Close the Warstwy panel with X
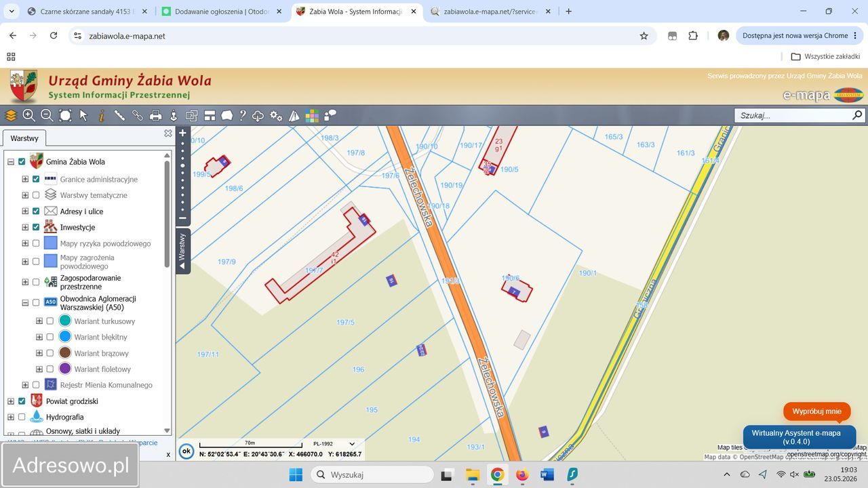 pos(168,134)
